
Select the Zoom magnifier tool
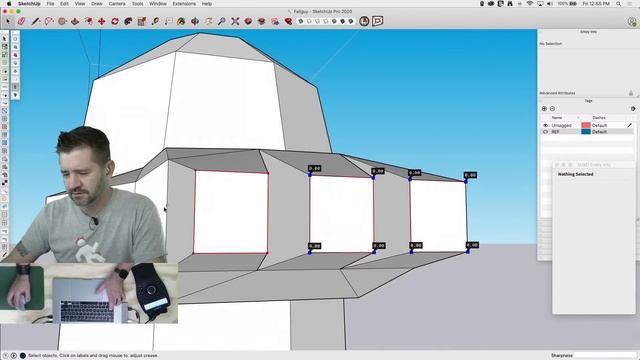222,21
